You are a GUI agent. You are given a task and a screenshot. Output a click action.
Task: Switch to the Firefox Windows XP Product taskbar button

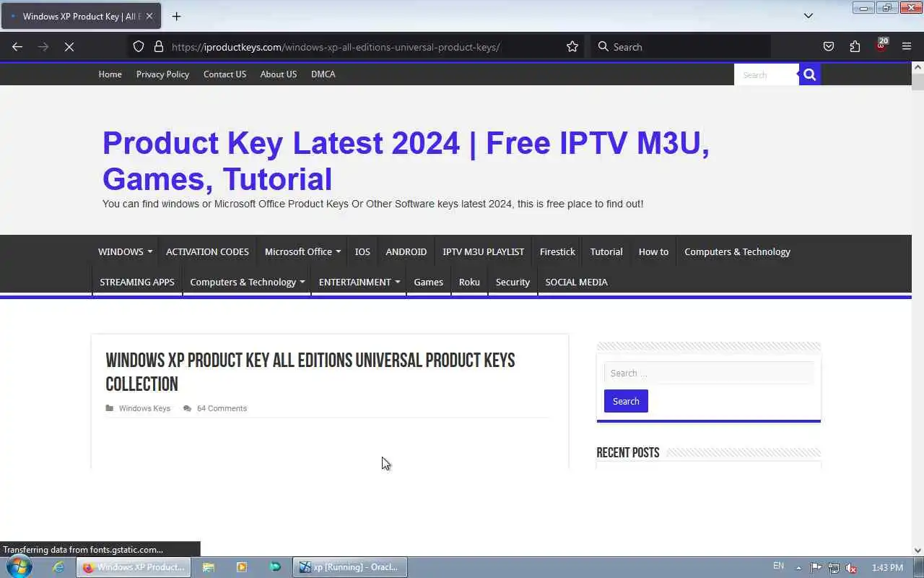click(134, 567)
